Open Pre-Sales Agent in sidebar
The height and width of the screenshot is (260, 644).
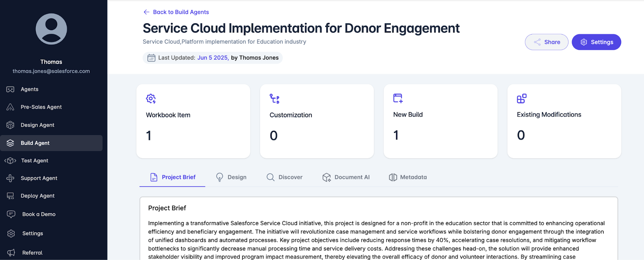[51, 107]
